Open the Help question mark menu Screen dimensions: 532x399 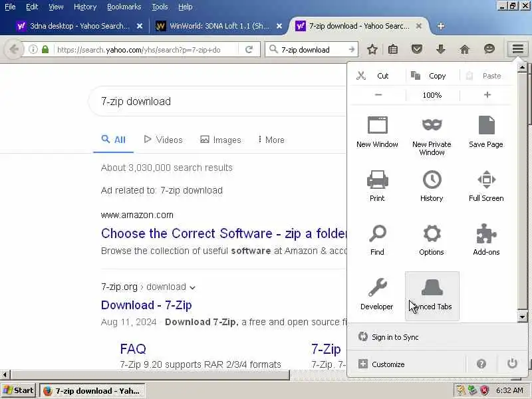point(481,364)
